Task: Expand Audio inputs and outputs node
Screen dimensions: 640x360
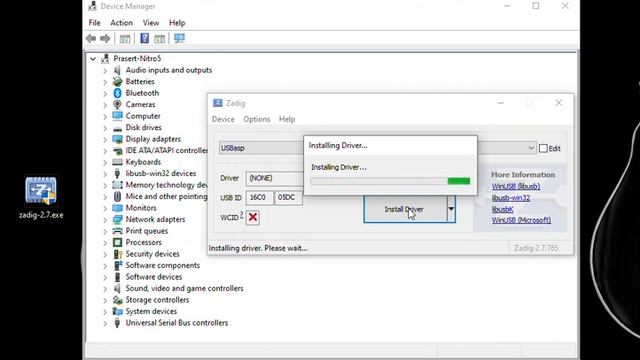Action: pyautogui.click(x=105, y=70)
